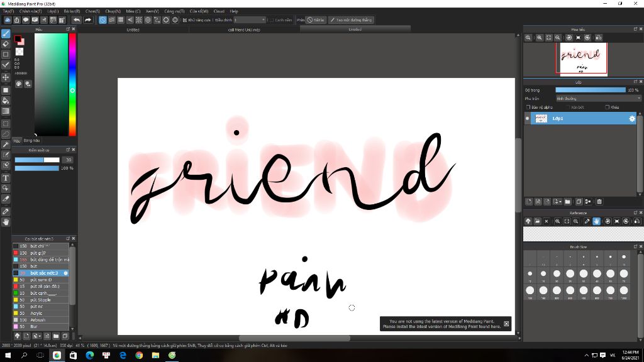This screenshot has width=644, height=362.
Task: Adjust the Độ trong layer opacity slider
Action: pyautogui.click(x=590, y=90)
